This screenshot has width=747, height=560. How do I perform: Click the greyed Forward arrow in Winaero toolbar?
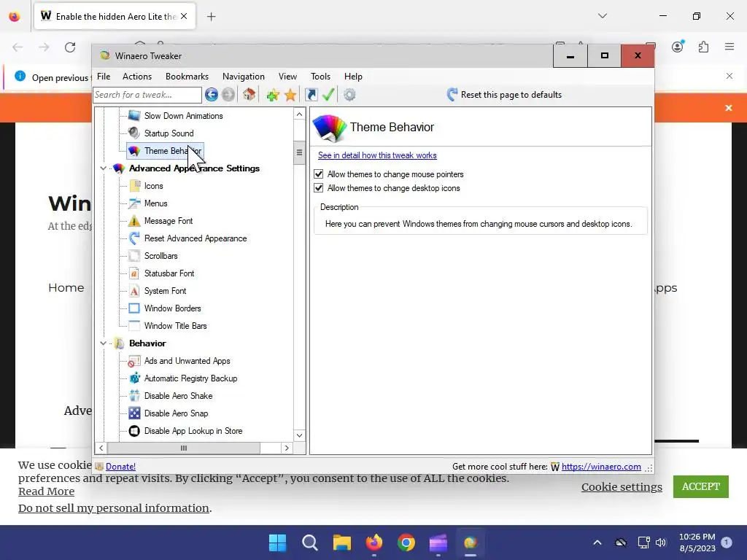coord(228,95)
